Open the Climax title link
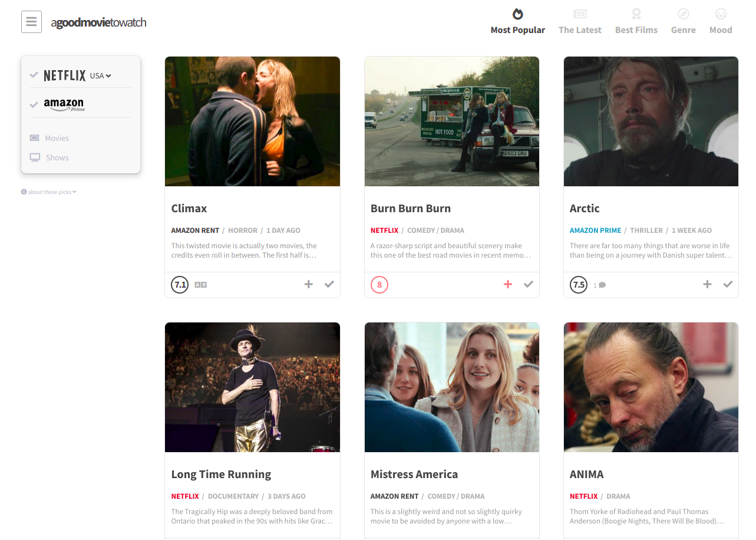 (189, 208)
